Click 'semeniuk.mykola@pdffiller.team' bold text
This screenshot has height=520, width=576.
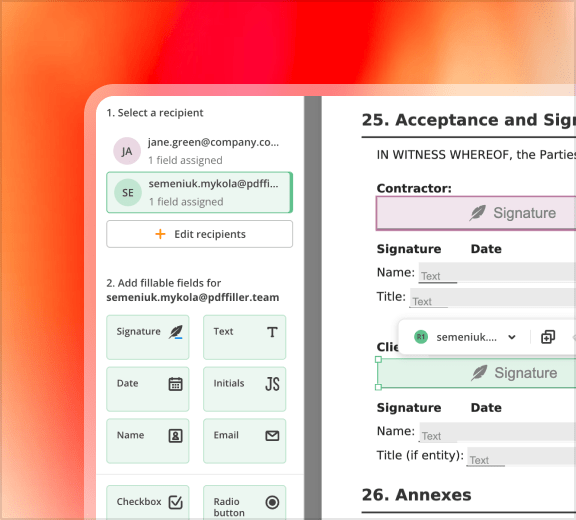(193, 297)
